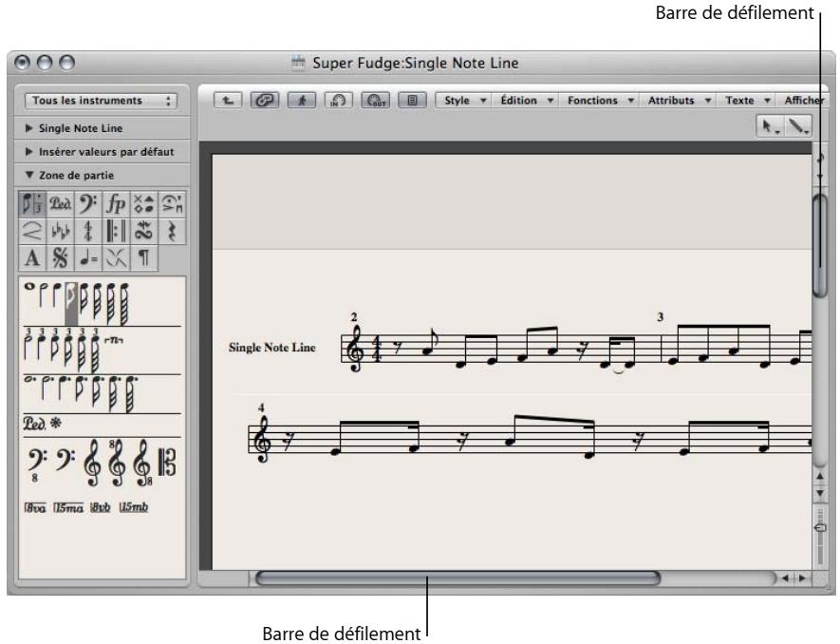
Task: Open the fermata and accents group
Action: [x=172, y=203]
